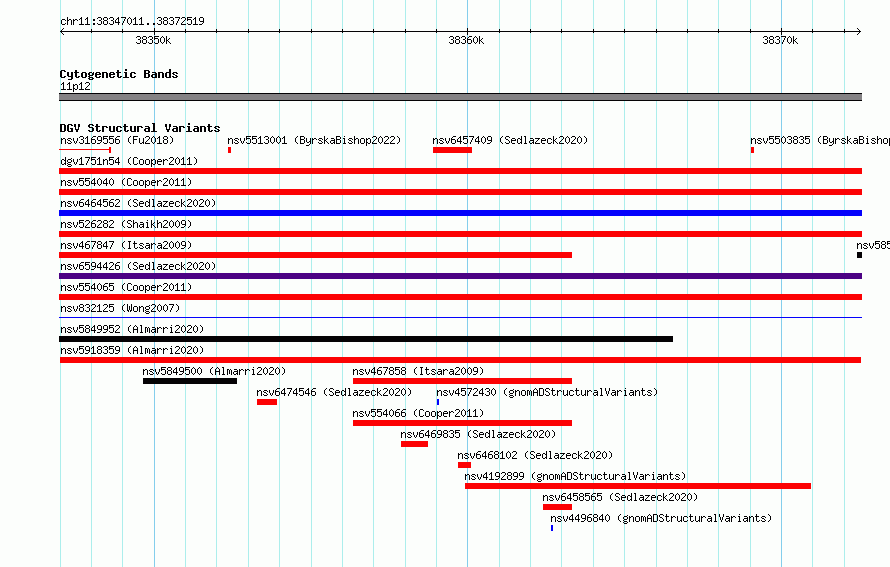Select the nsv5513001 (ByrskaBishop2022) label

click(314, 140)
